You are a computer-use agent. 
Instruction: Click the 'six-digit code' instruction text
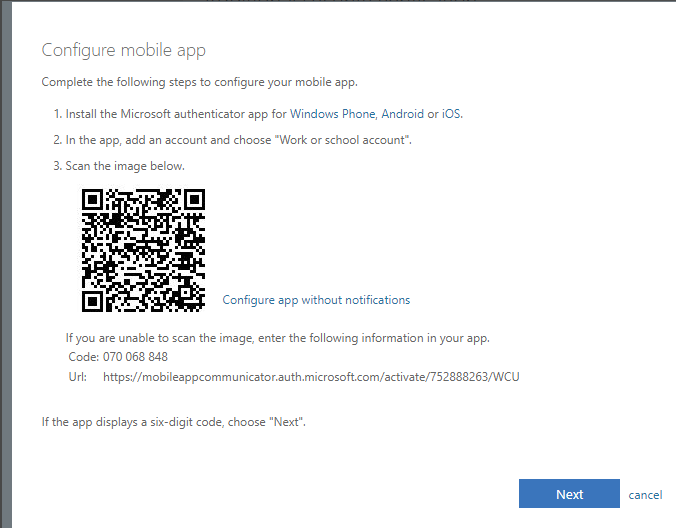pyautogui.click(x=173, y=422)
